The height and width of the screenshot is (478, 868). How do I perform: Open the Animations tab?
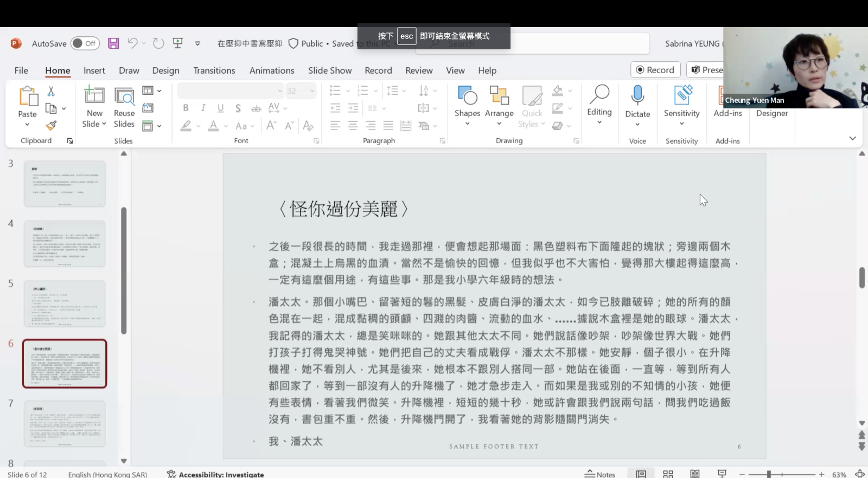click(272, 70)
